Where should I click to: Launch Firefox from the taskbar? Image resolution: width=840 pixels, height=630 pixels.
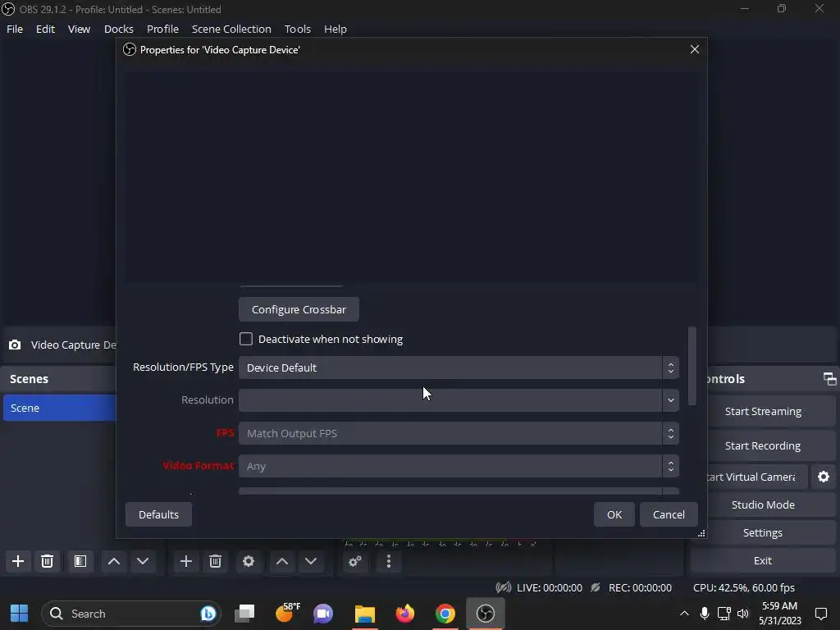tap(405, 614)
